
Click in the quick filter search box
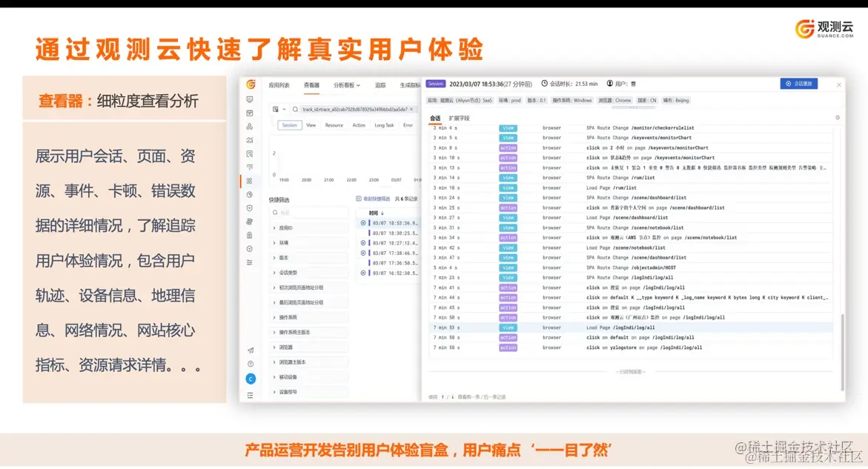[x=309, y=213]
